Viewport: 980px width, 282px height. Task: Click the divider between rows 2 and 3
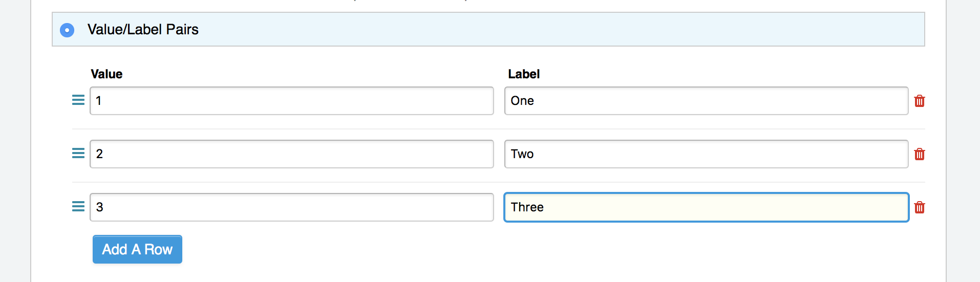(x=499, y=182)
